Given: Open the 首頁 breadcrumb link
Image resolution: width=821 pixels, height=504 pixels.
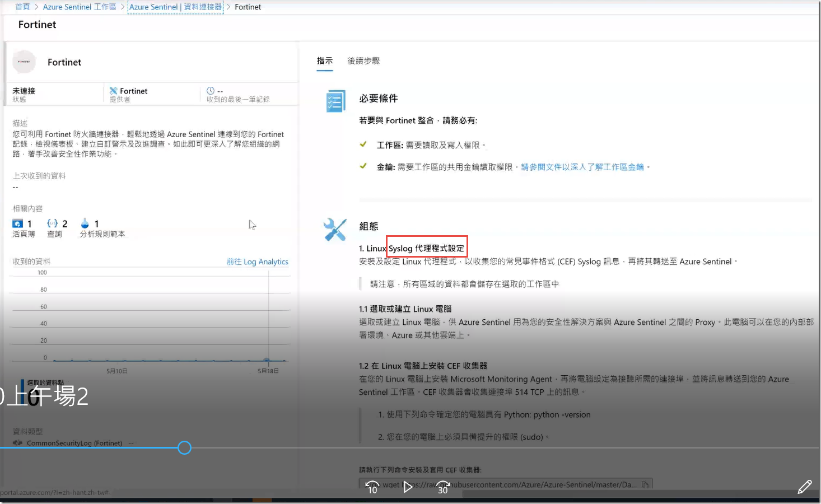Looking at the screenshot, I should point(22,7).
